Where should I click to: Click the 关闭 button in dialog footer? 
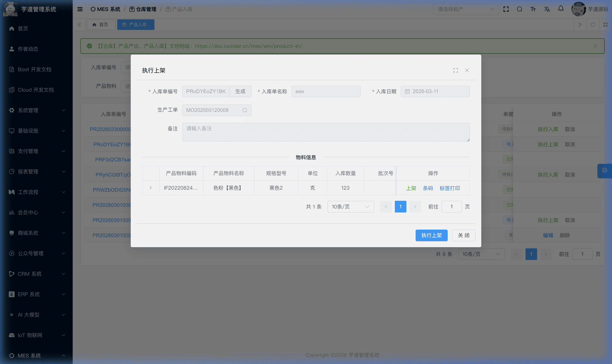tap(463, 235)
